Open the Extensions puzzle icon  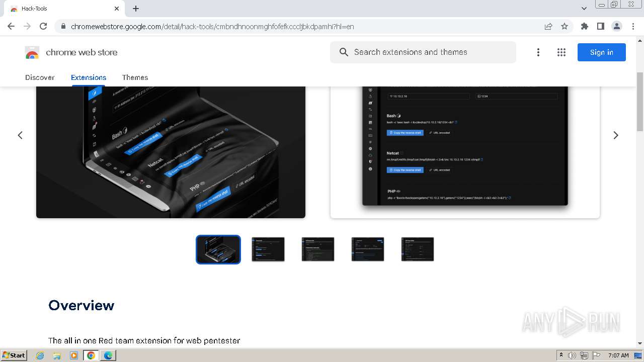point(584,26)
